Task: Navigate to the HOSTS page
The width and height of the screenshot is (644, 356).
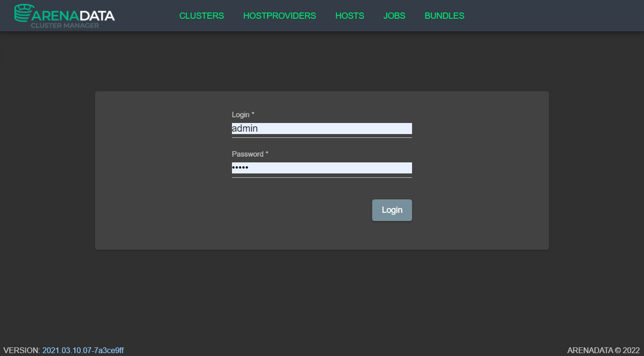Action: coord(350,16)
